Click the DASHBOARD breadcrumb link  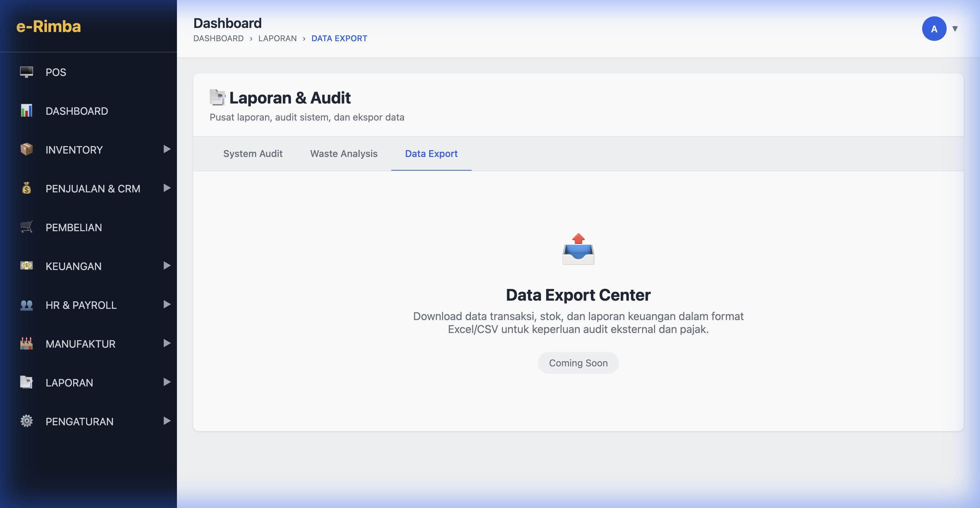pyautogui.click(x=218, y=38)
